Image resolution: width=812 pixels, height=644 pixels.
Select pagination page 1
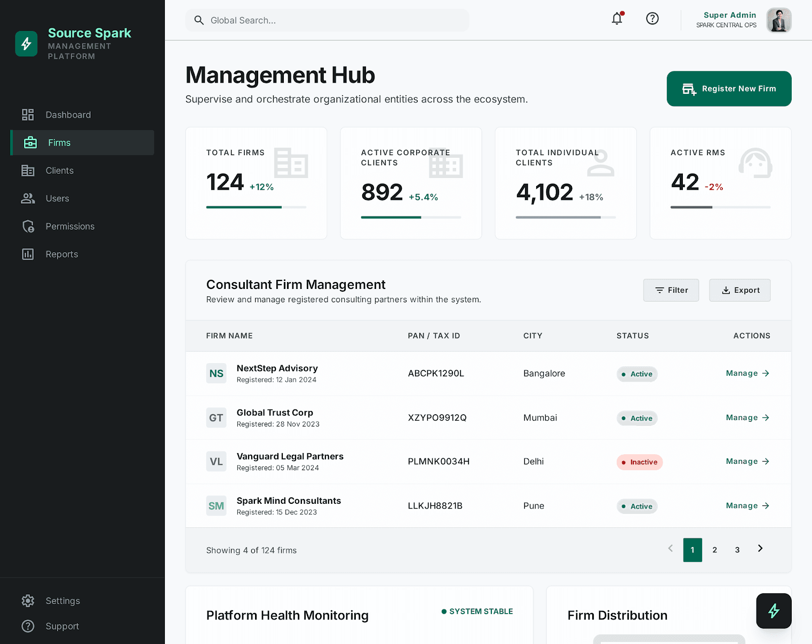692,550
